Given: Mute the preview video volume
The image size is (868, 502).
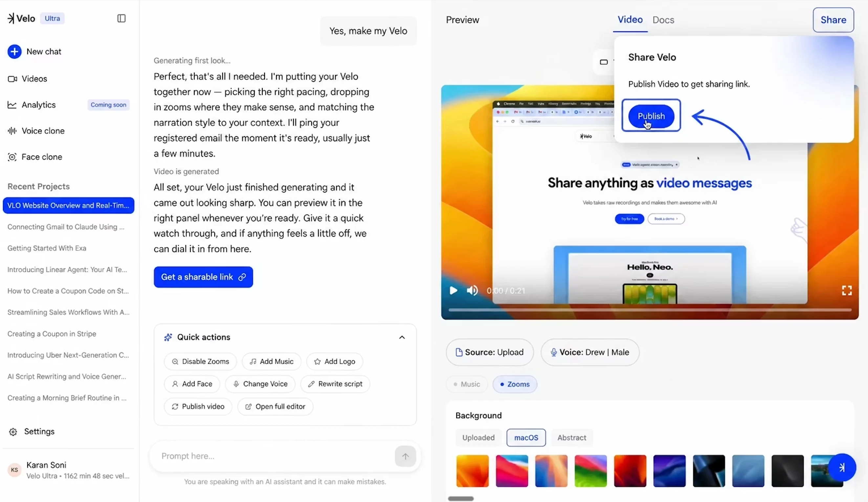Looking at the screenshot, I should click(472, 291).
